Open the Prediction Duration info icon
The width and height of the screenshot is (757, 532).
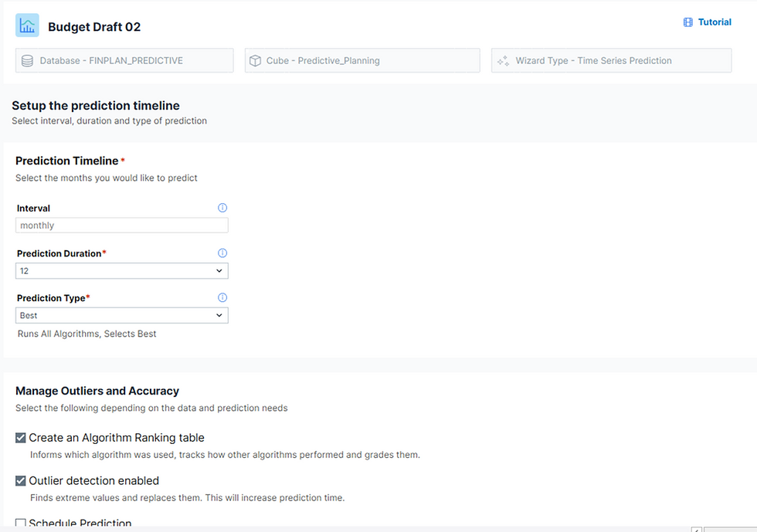tap(222, 253)
